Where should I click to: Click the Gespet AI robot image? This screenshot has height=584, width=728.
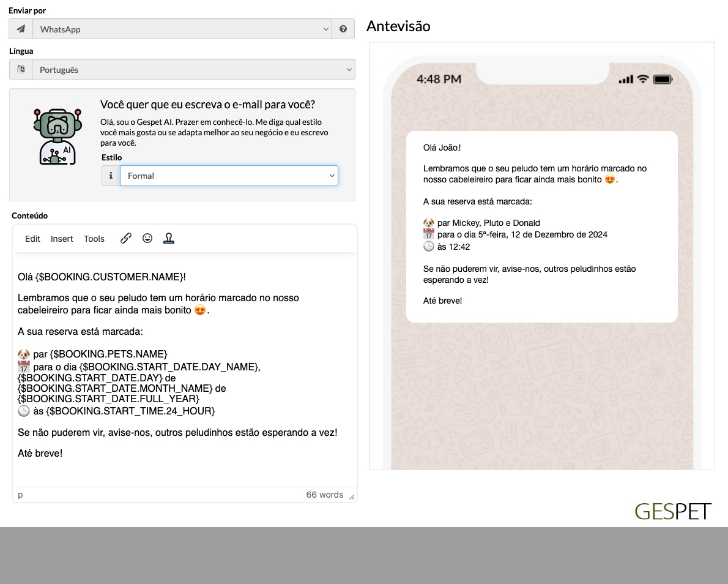pyautogui.click(x=58, y=137)
